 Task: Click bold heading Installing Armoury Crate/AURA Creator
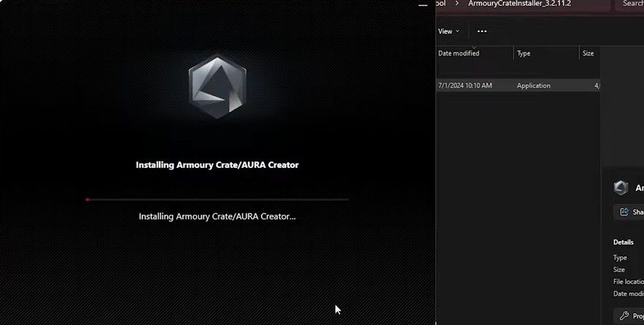tap(217, 165)
